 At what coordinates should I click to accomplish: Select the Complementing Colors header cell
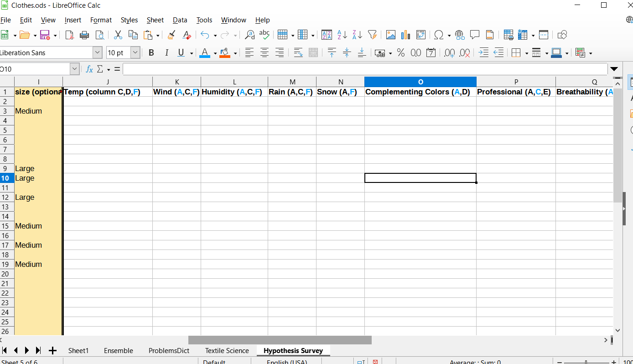420,92
